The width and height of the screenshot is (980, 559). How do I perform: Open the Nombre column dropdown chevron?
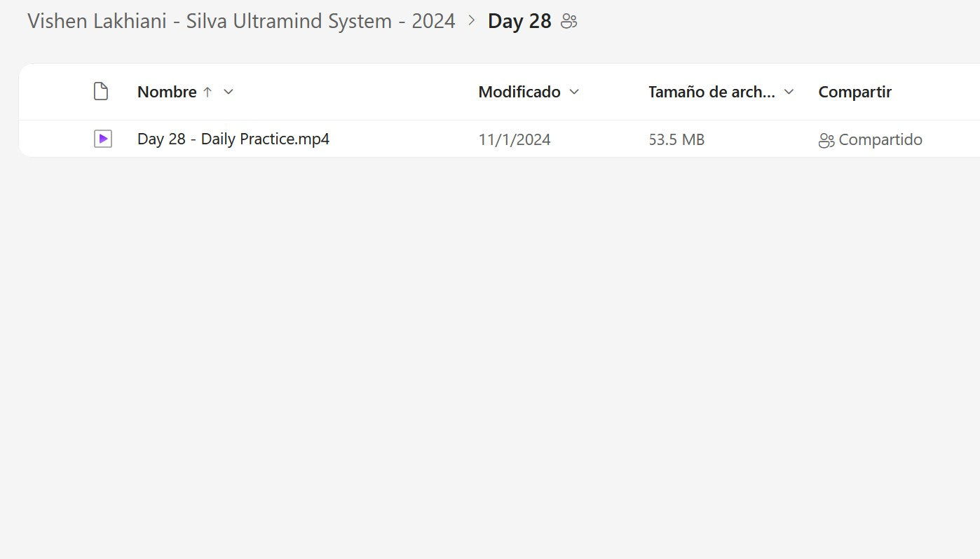[228, 92]
